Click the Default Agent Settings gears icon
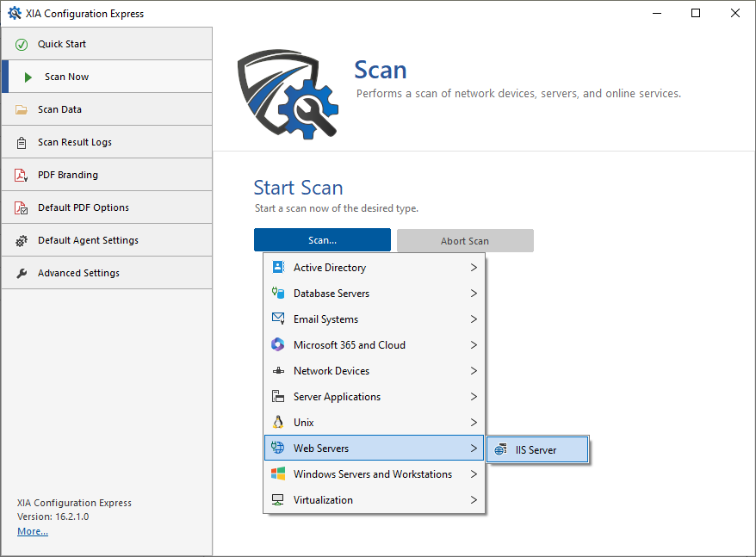Viewport: 756px width, 557px height. coord(22,241)
